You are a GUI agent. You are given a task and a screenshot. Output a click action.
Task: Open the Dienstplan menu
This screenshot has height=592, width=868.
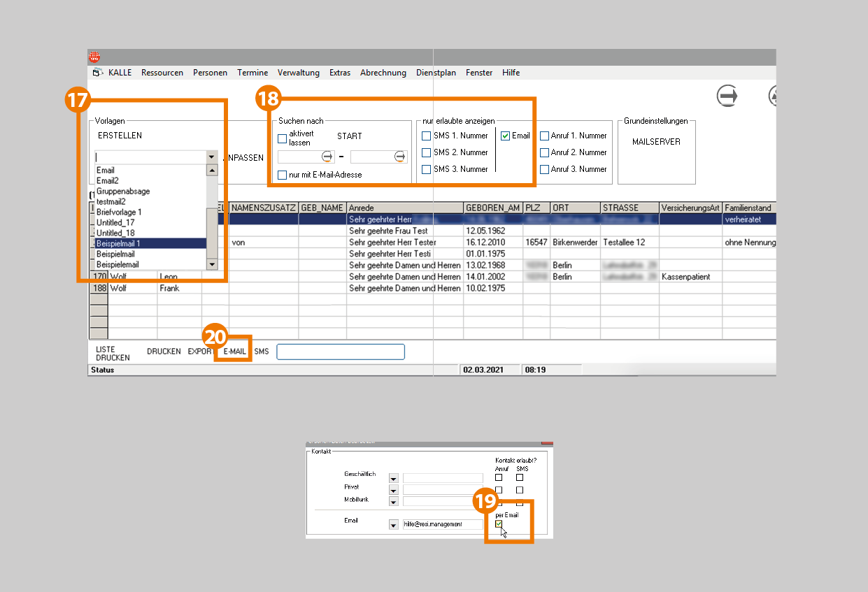[436, 73]
